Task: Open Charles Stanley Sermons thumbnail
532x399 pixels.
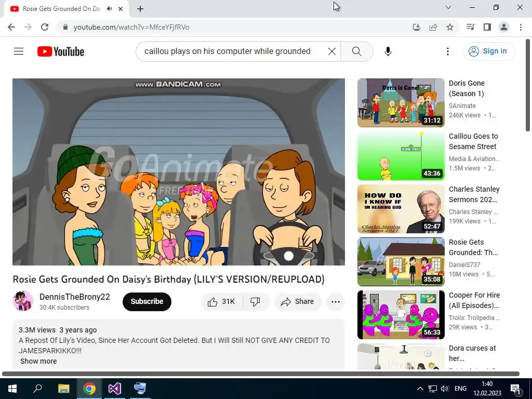Action: click(x=401, y=209)
